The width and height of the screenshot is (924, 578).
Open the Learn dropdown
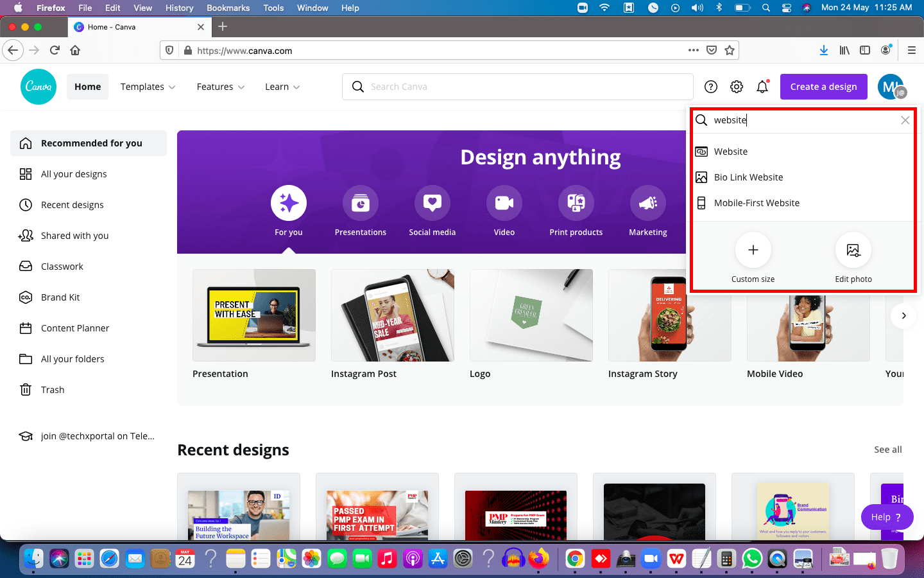point(282,86)
